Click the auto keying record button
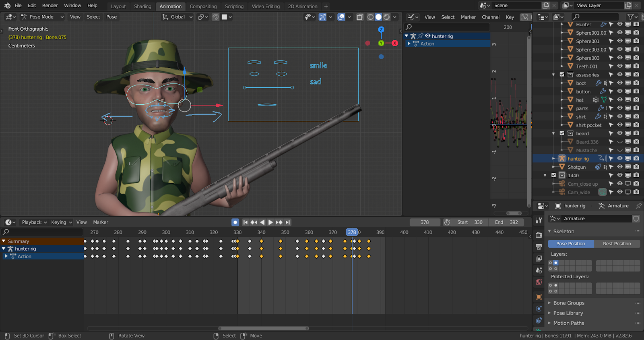Screen dimensions: 644x340 [235, 222]
